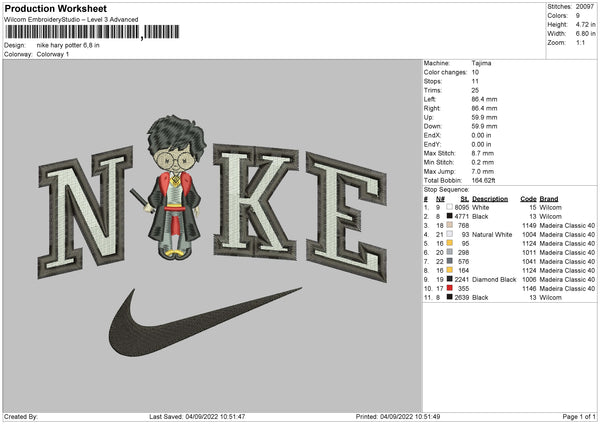
Task: Click the Diamond Black swatch in row 9
Action: coord(450,279)
